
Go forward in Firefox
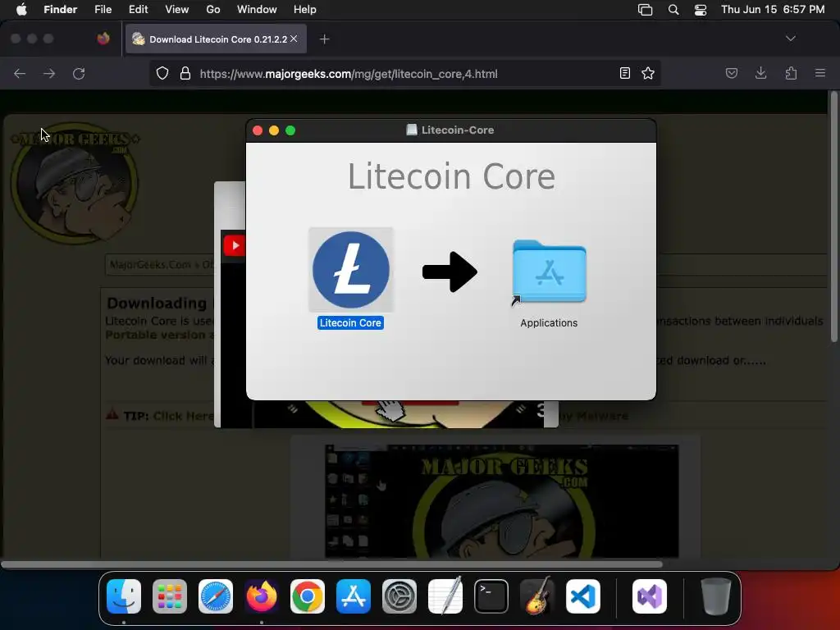[49, 73]
